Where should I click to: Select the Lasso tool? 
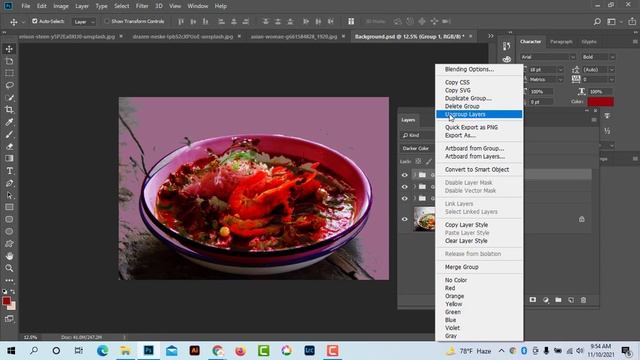tap(9, 85)
